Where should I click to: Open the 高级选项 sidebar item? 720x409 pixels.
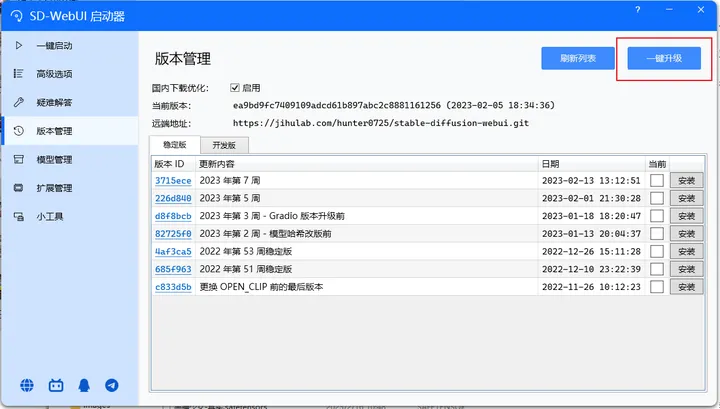pyautogui.click(x=70, y=74)
